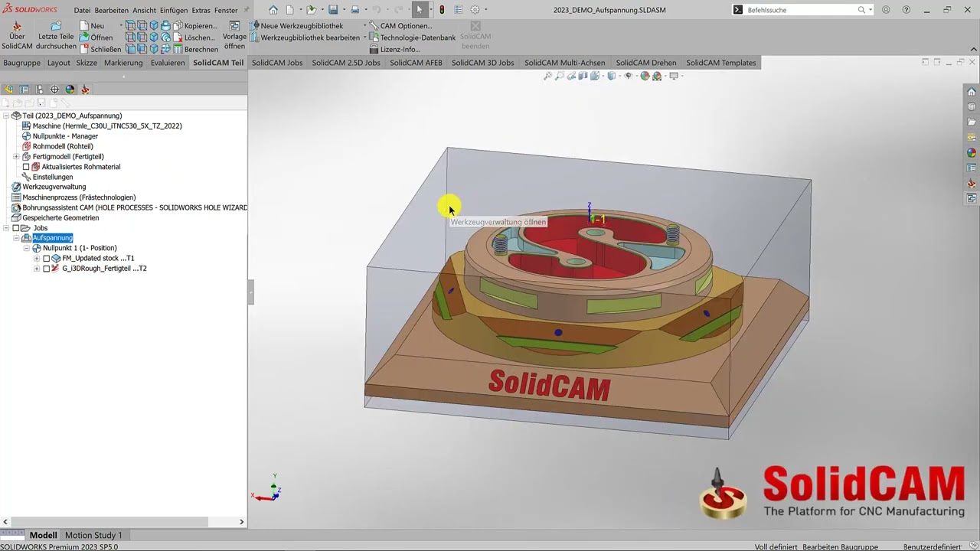
Task: Switch to Motion Study 1 tab
Action: pos(93,535)
